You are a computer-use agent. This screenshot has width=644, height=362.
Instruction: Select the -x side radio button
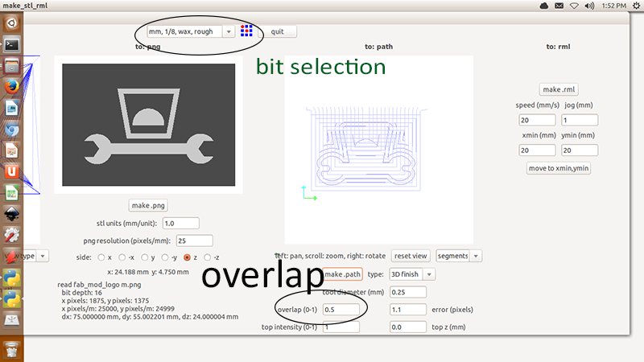(x=122, y=257)
